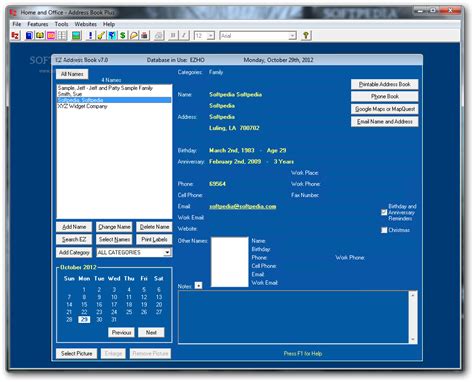Viewport: 474px width, 382px height.
Task: Click the Print Labels button
Action: pyautogui.click(x=154, y=239)
